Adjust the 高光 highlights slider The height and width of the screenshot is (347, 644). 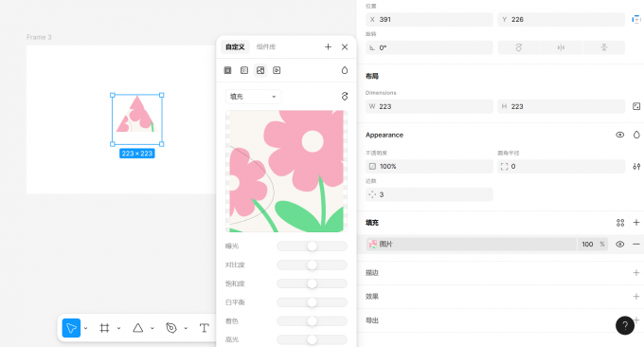coord(312,339)
